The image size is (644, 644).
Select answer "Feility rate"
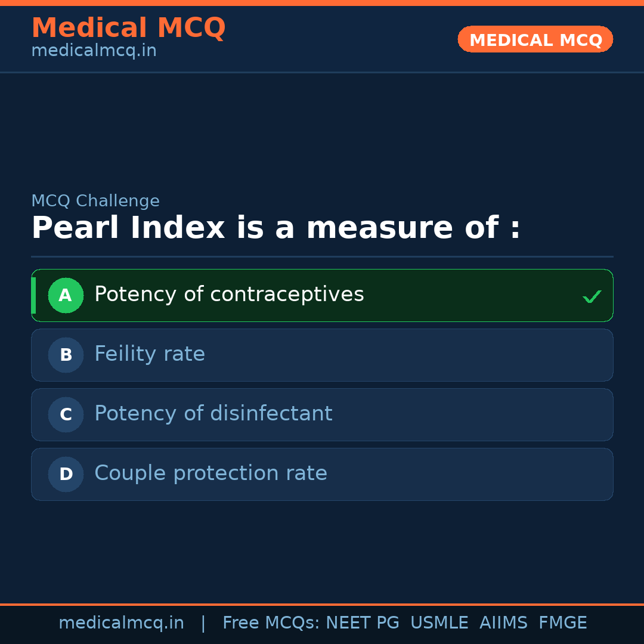150,354
